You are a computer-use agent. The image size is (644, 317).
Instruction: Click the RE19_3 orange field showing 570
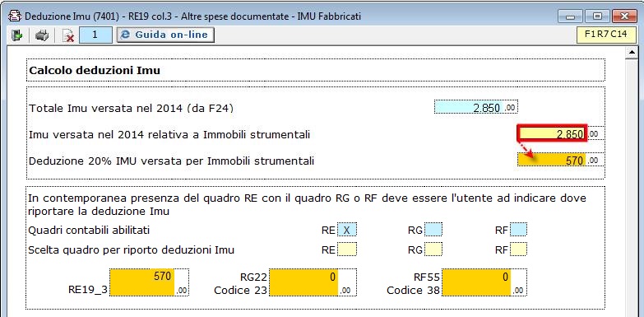[x=142, y=282]
